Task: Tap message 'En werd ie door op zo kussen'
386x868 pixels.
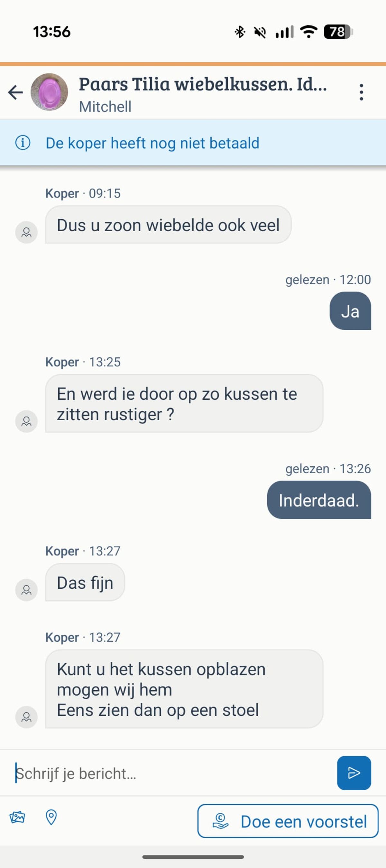Action: [184, 404]
